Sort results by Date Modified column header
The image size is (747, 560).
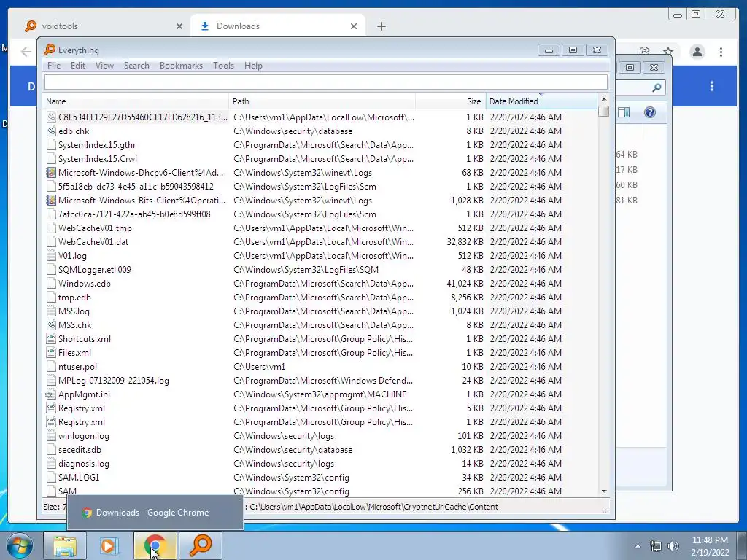(541, 101)
